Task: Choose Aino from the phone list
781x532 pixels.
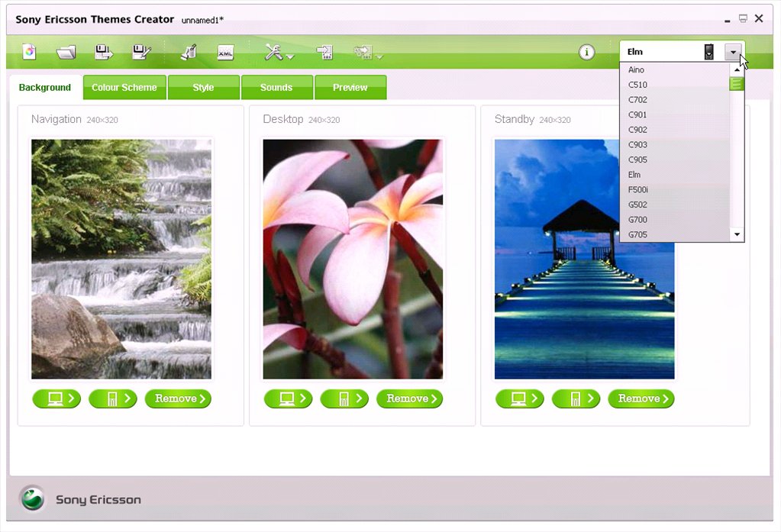Action: pos(674,69)
